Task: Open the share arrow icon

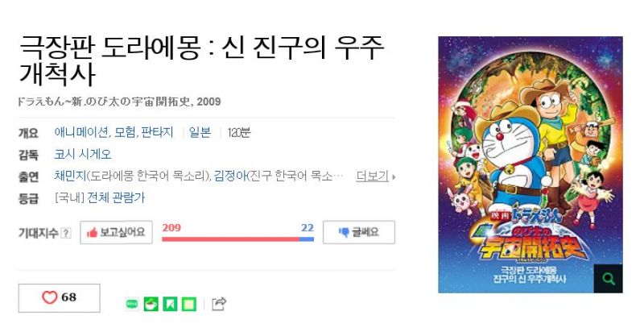Action: 219,304
